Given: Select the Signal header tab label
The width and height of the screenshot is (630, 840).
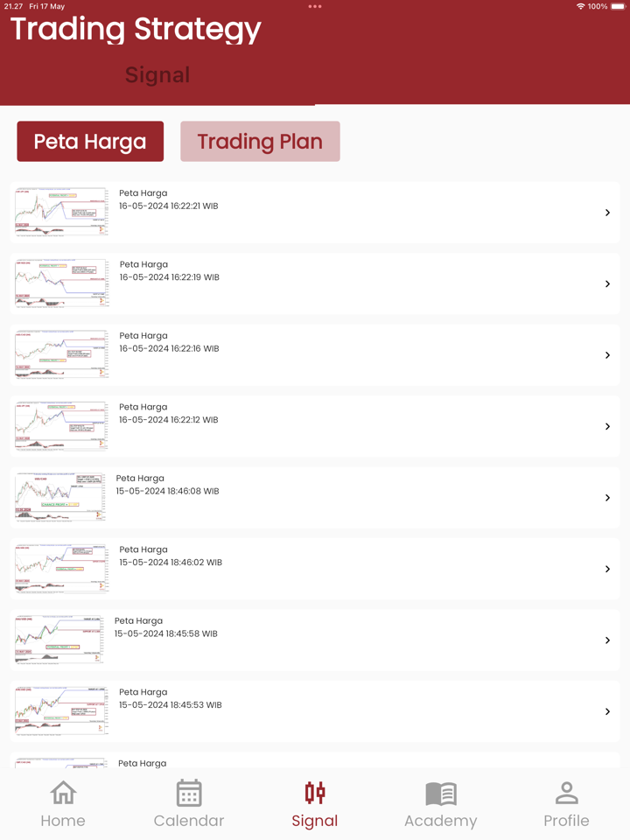Looking at the screenshot, I should 157,75.
